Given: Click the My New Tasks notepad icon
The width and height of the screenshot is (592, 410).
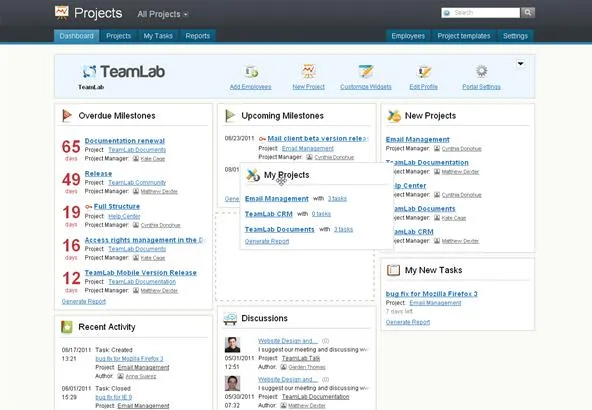Looking at the screenshot, I should click(393, 270).
